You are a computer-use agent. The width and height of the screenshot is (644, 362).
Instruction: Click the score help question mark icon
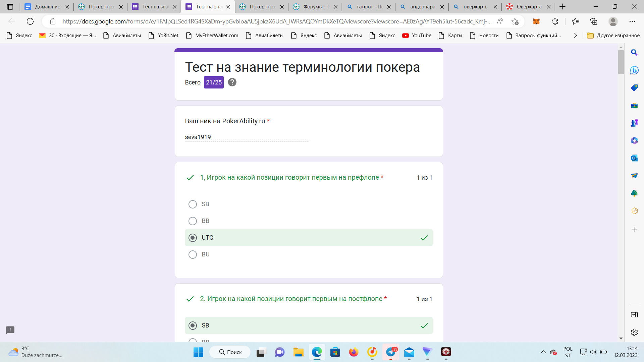pos(232,82)
